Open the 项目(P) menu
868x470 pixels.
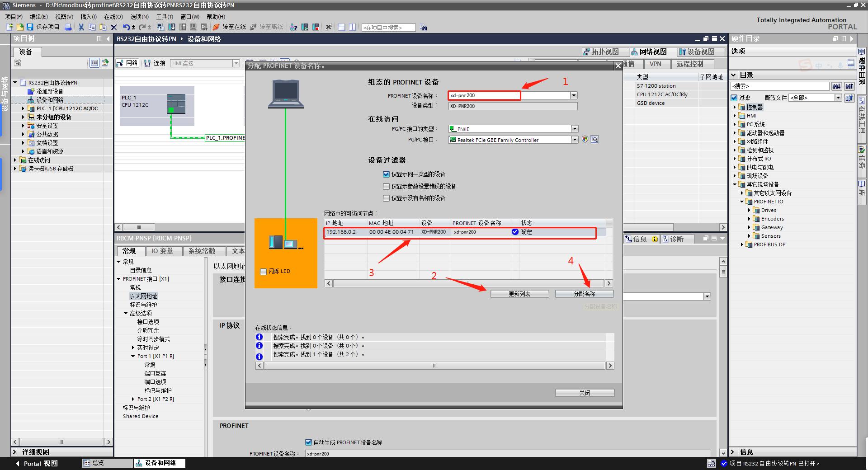14,17
